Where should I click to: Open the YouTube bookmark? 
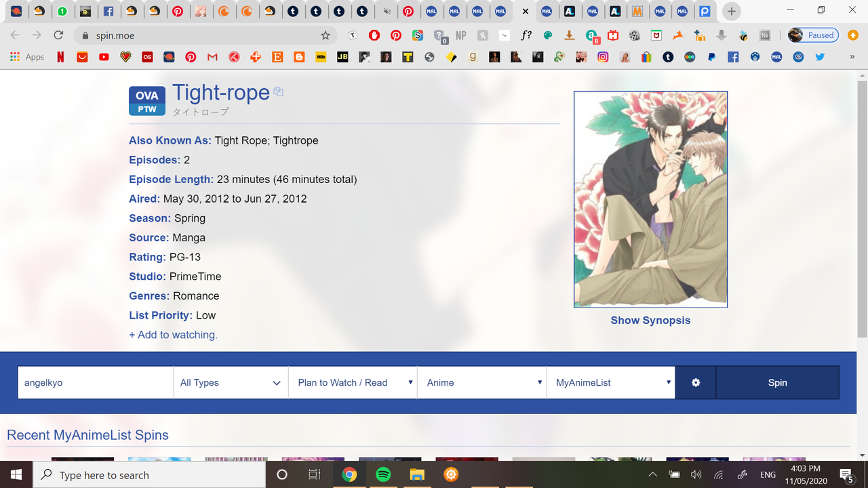coord(104,58)
